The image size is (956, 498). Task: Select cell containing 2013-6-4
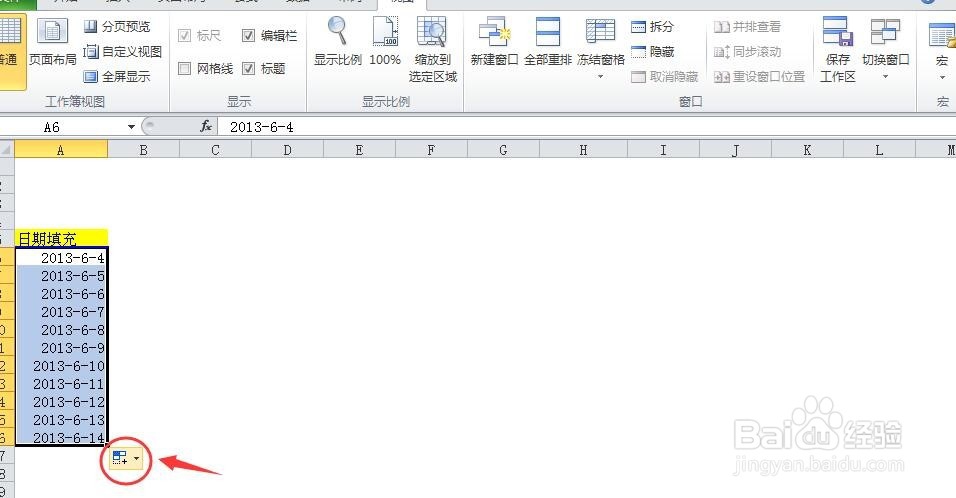pos(61,258)
